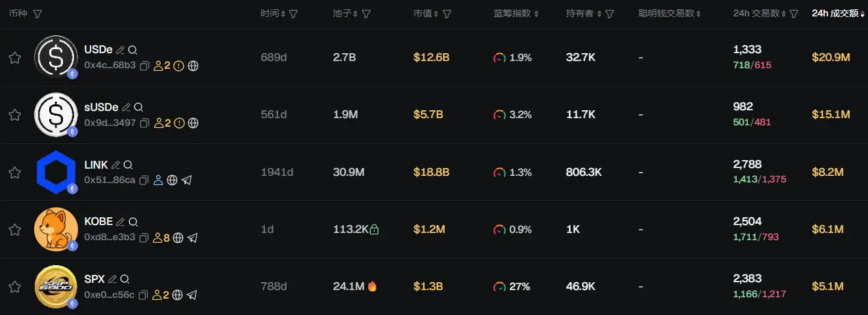Sort the table by 蓝筹指数 column
Screen dimensions: 868x315
point(516,14)
